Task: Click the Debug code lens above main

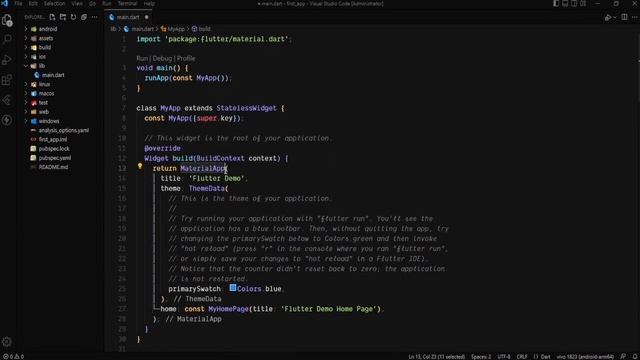Action: tap(162, 58)
